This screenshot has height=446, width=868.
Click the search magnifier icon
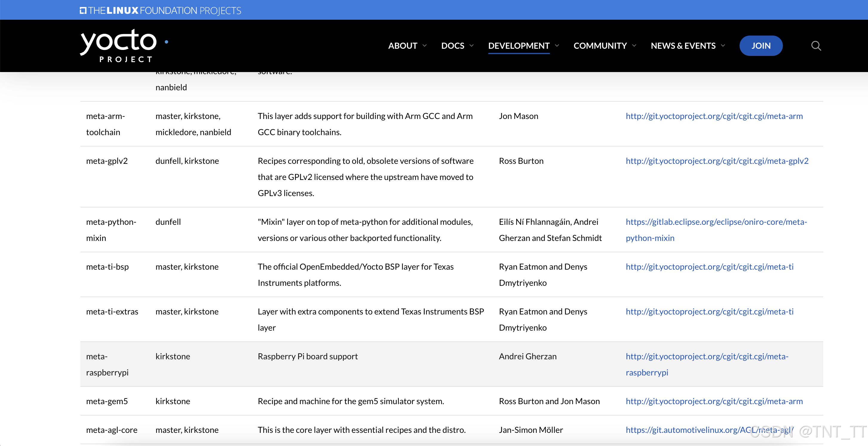(816, 45)
